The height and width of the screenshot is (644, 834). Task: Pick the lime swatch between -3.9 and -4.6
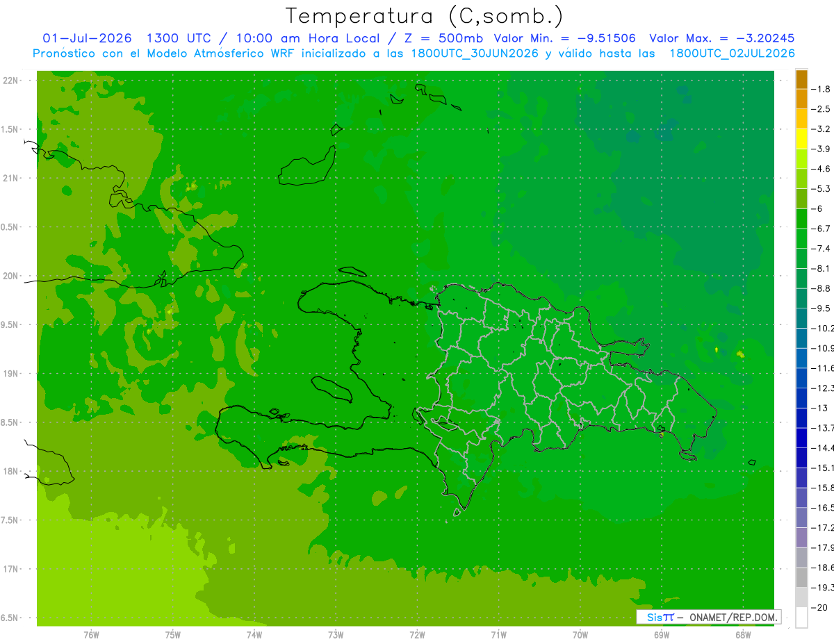(801, 159)
